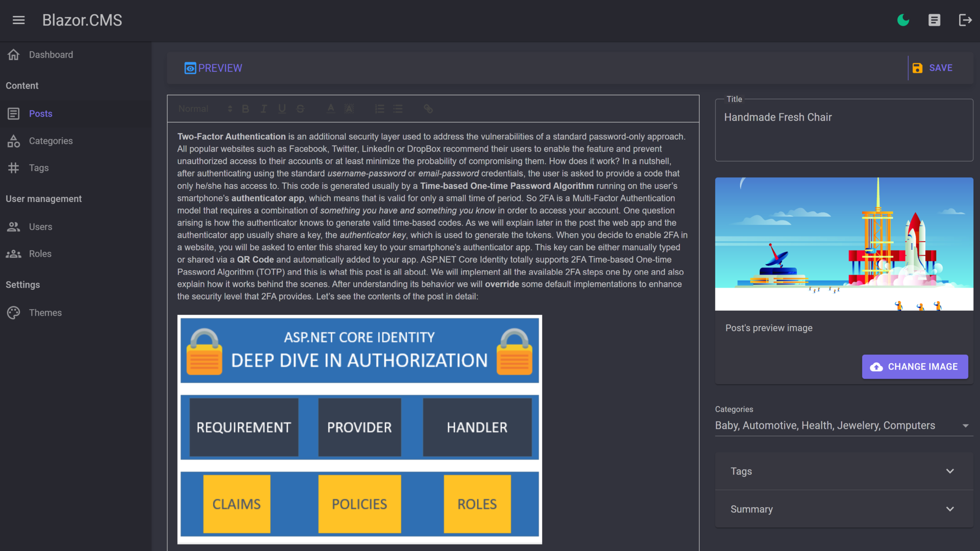980x551 pixels.
Task: Insert a bulleted list
Action: [398, 109]
